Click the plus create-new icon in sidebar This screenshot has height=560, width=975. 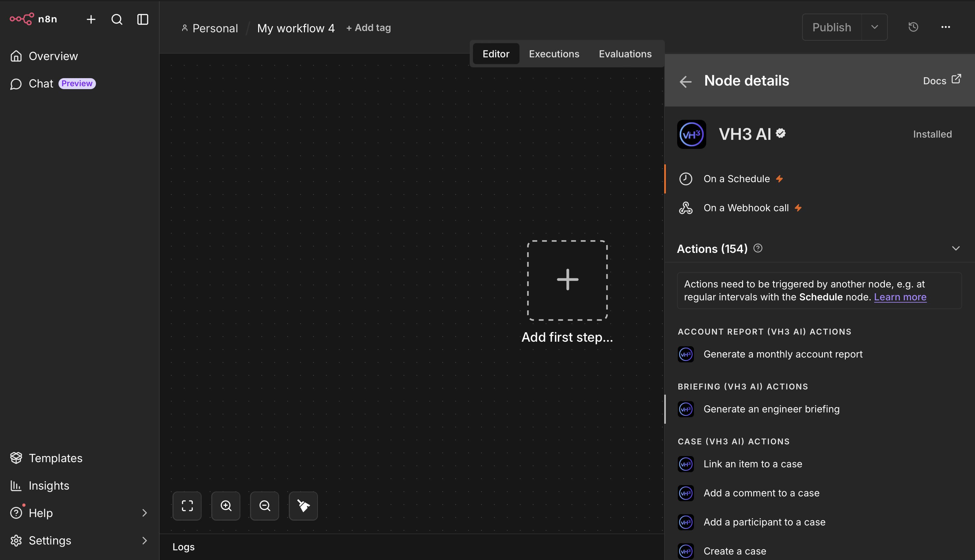coord(91,19)
